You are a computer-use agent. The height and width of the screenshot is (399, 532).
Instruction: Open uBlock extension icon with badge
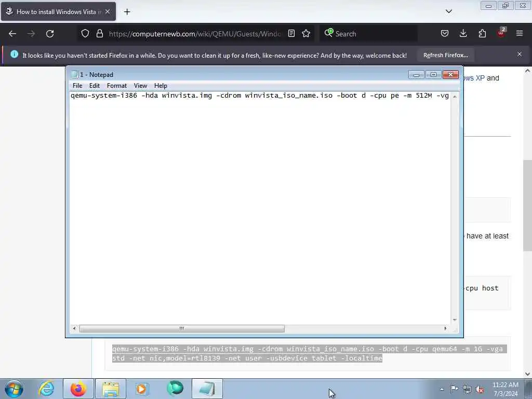(501, 33)
